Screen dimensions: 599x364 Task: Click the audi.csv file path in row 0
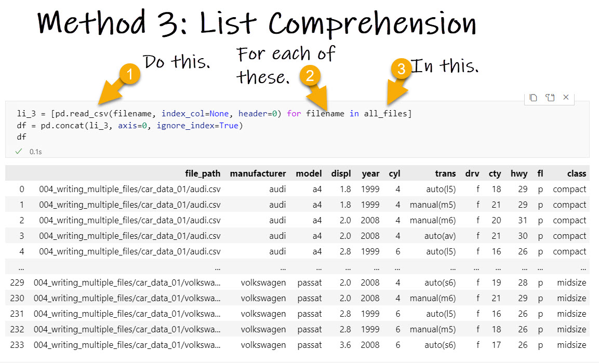[x=127, y=189]
